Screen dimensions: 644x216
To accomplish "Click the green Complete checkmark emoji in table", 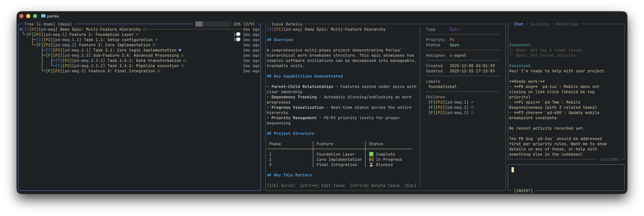I will 371,154.
